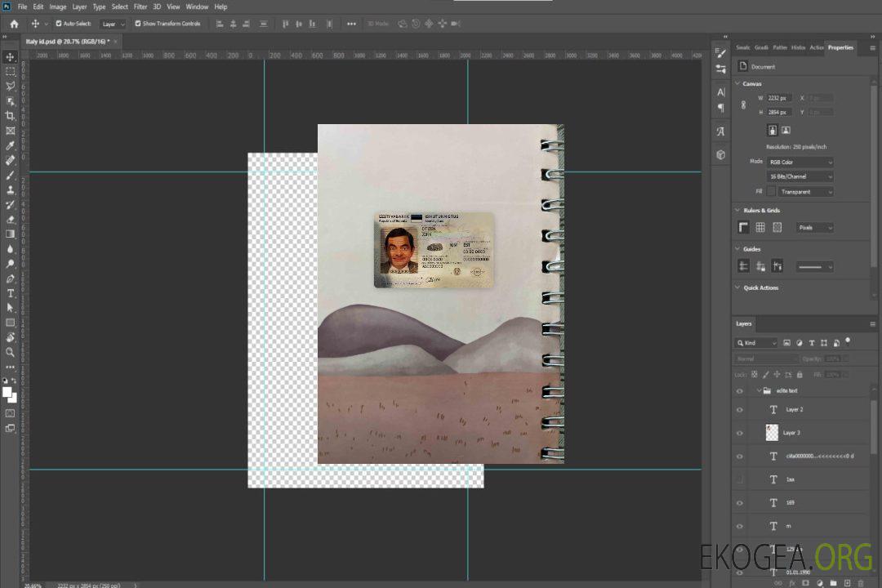Select the Eraser tool
The image size is (882, 588).
click(x=10, y=220)
